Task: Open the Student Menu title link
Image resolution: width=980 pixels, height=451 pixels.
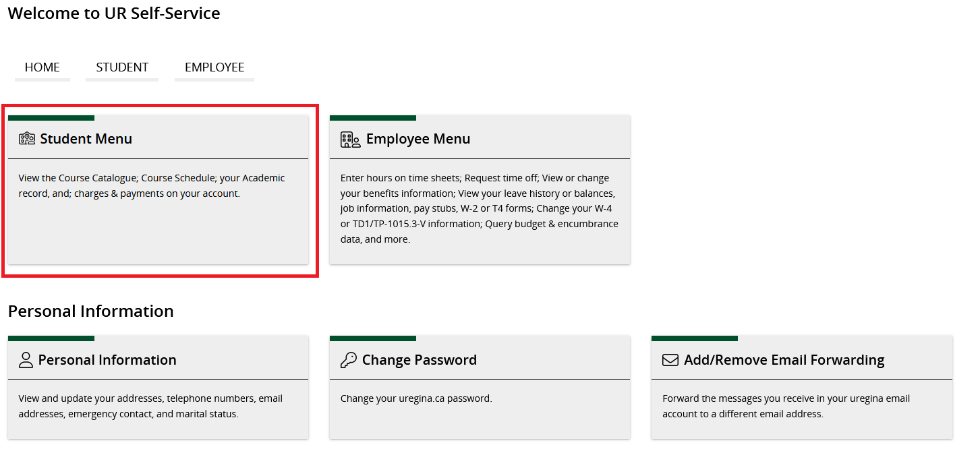Action: pyautogui.click(x=86, y=139)
